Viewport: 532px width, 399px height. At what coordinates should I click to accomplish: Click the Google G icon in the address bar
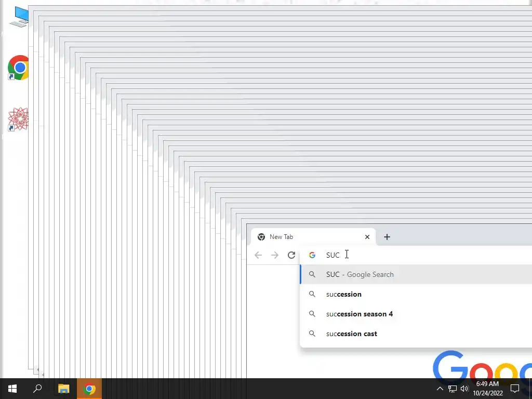[312, 255]
